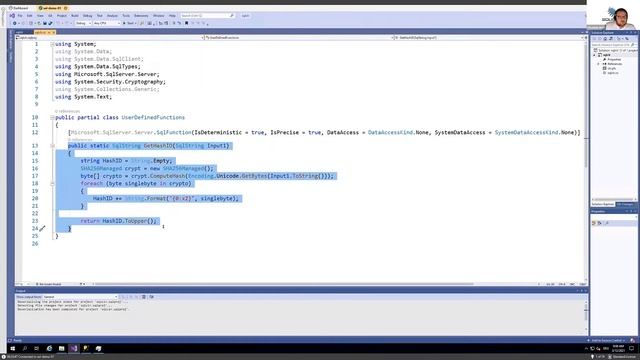Open the Windows Start menu
The width and height of the screenshot is (640, 360).
(x=12, y=349)
